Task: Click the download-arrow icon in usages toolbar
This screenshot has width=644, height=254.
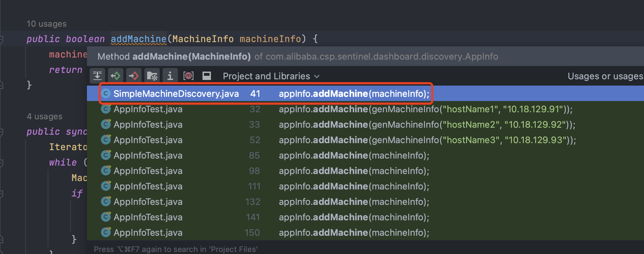Action: coord(97,76)
